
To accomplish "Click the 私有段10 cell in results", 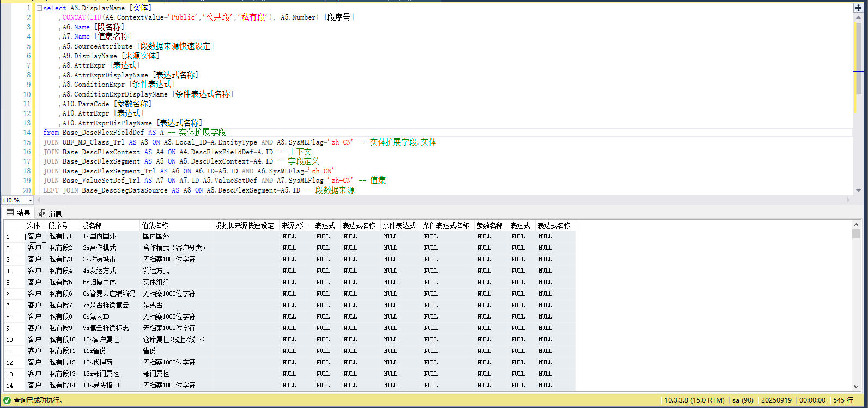I will [x=62, y=339].
